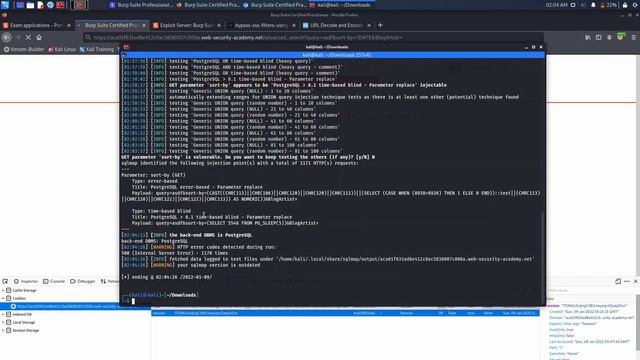Select the Burp Suite Certified Practitioner tab
Viewport: 640px width, 360px height.
point(111,25)
